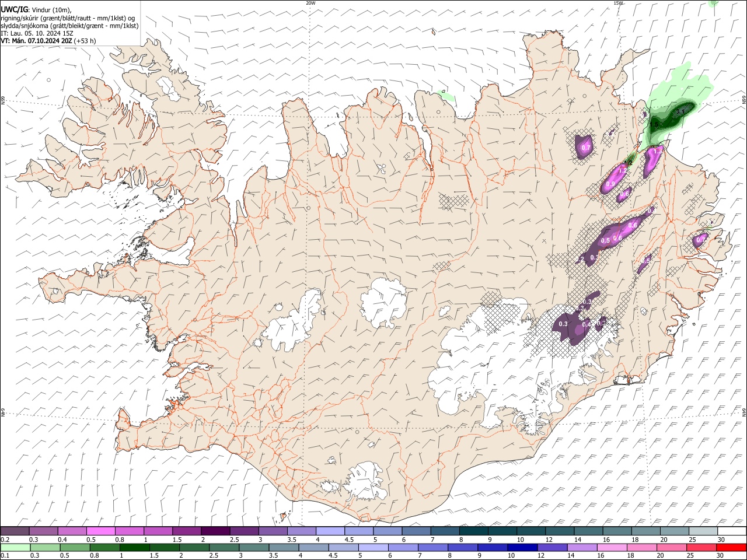Click the snow scale swatch for 0.2–0.3 mm
Image resolution: width=747 pixels, height=560 pixels.
15,531
